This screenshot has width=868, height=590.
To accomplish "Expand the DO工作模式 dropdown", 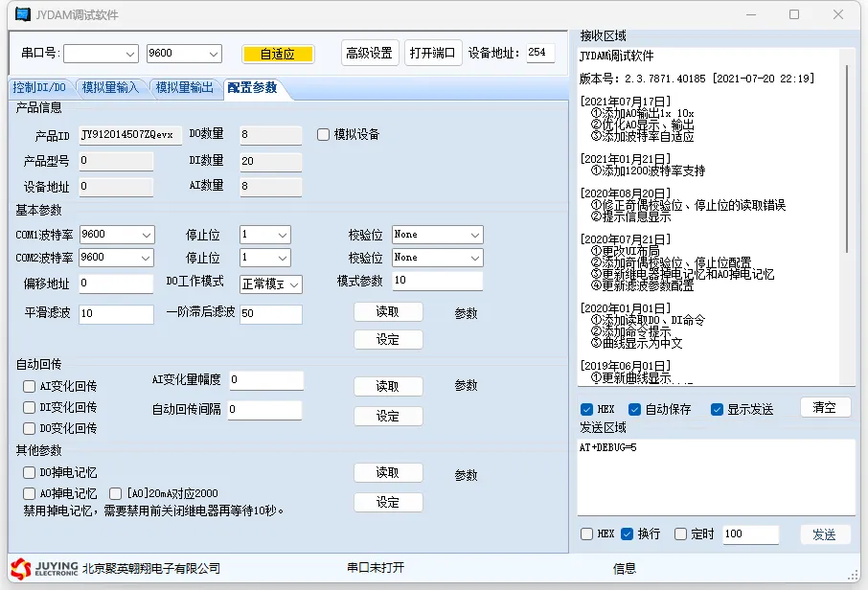I will point(271,284).
